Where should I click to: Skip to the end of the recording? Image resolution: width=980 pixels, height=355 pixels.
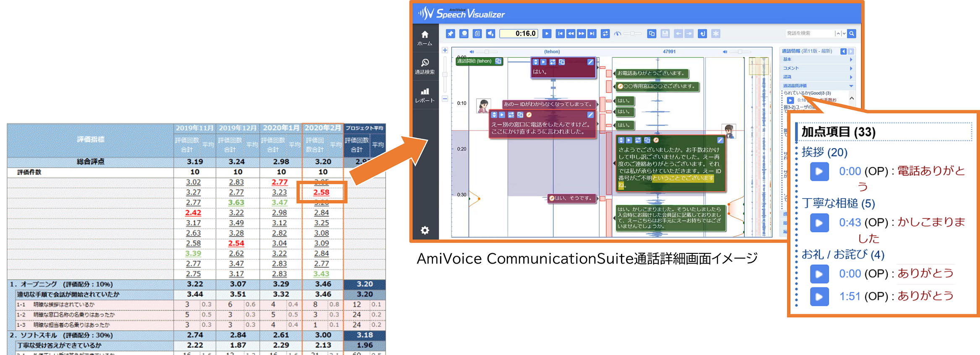592,34
